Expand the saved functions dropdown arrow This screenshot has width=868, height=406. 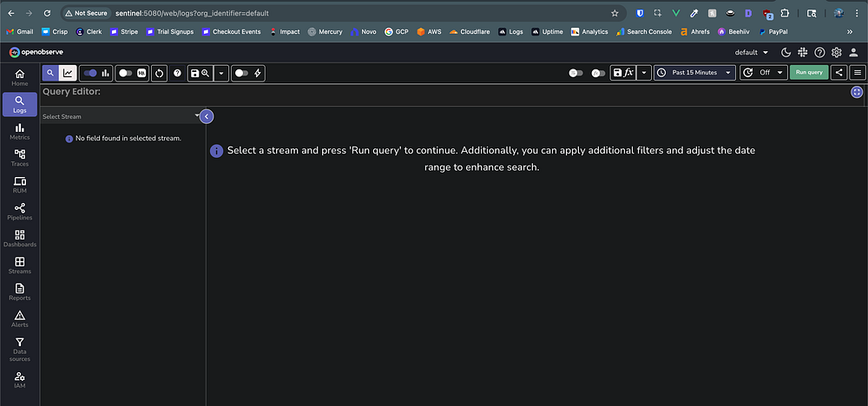644,73
